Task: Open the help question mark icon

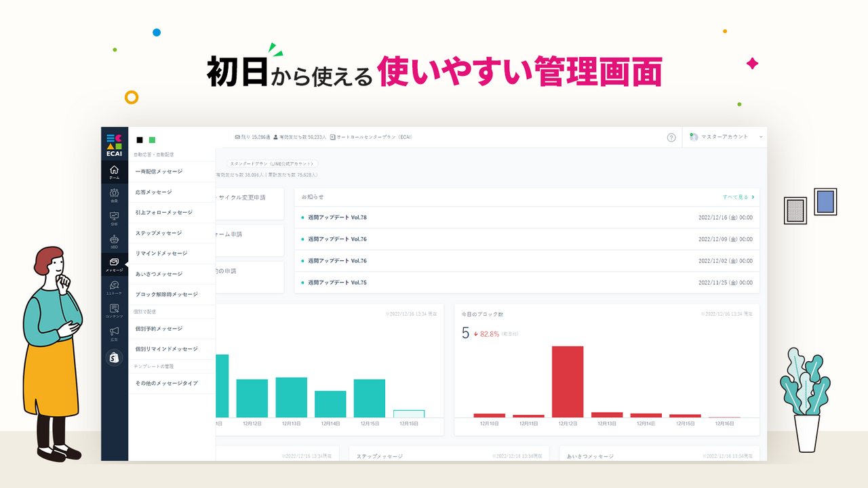Action: [x=671, y=137]
